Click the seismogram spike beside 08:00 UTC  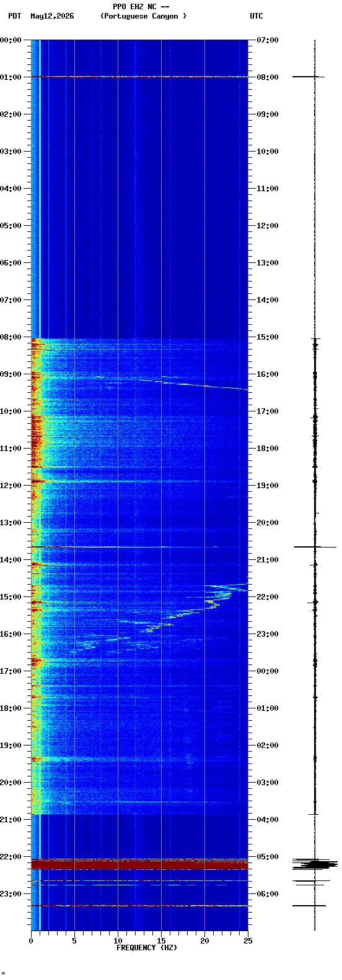(309, 77)
